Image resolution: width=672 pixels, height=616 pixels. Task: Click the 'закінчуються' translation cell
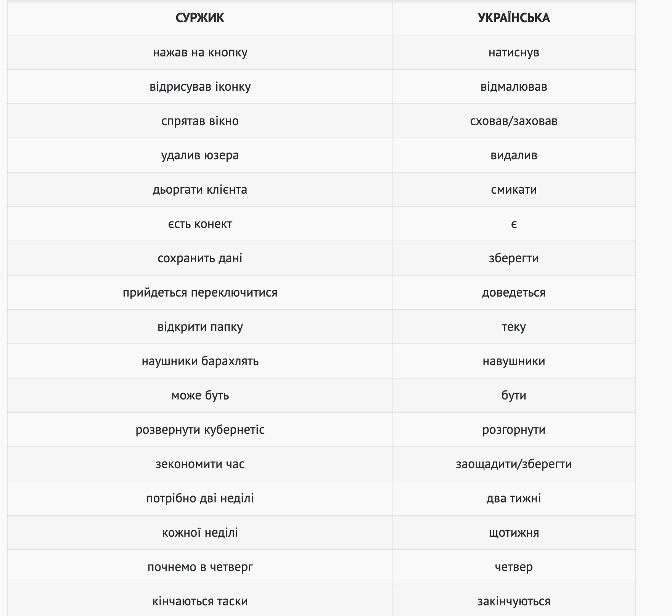click(x=513, y=601)
